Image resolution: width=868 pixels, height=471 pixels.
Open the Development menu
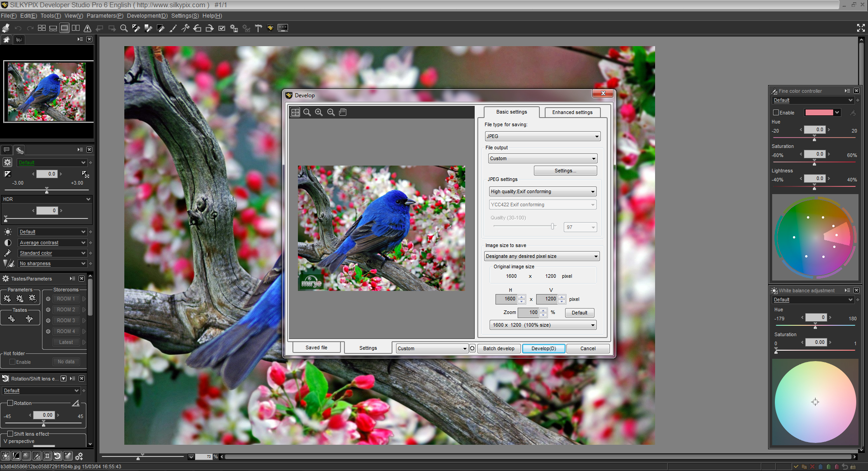[147, 16]
